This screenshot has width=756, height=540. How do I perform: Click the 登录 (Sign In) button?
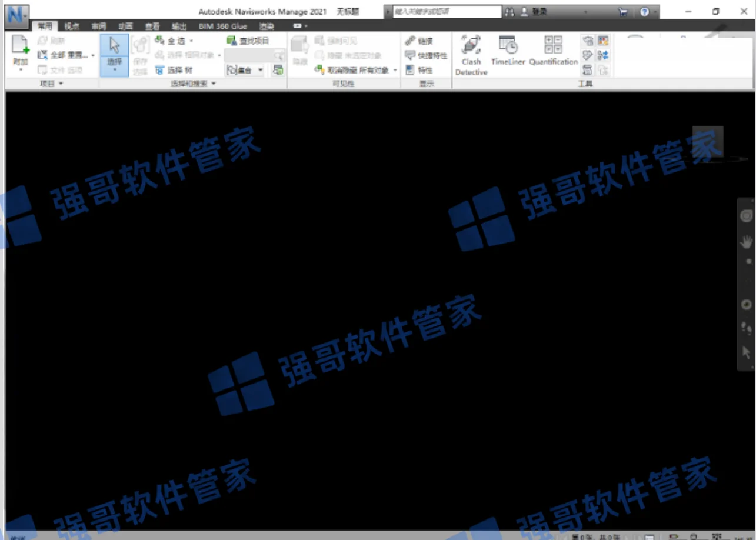[x=534, y=12]
